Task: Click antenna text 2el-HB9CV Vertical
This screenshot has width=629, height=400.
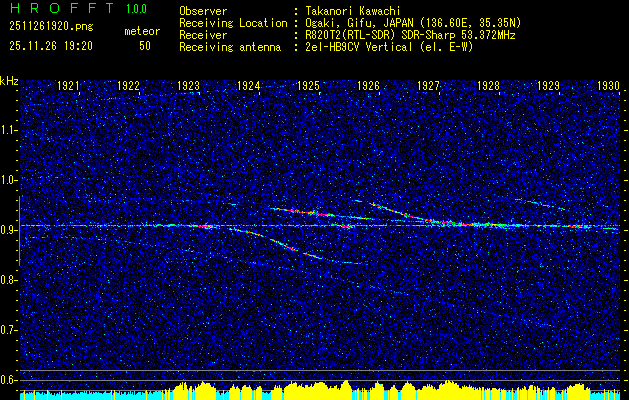Action: click(x=359, y=47)
